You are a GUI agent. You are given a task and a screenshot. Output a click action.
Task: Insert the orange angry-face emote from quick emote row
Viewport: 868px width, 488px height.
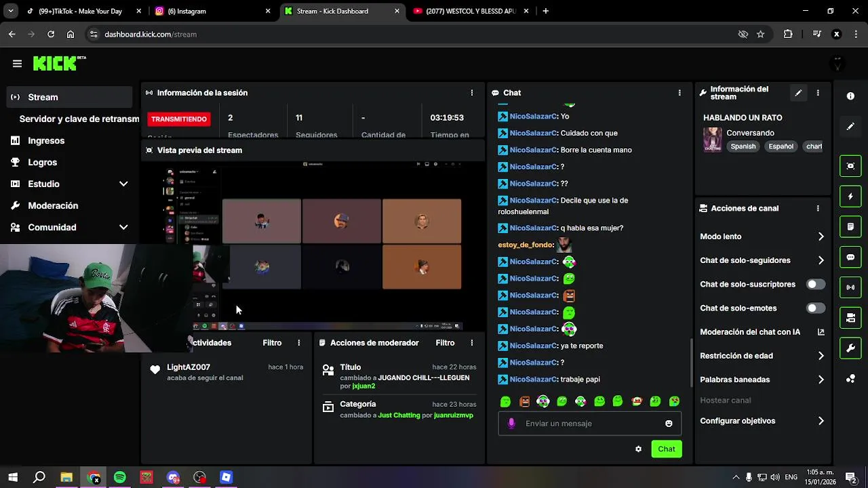click(x=524, y=402)
